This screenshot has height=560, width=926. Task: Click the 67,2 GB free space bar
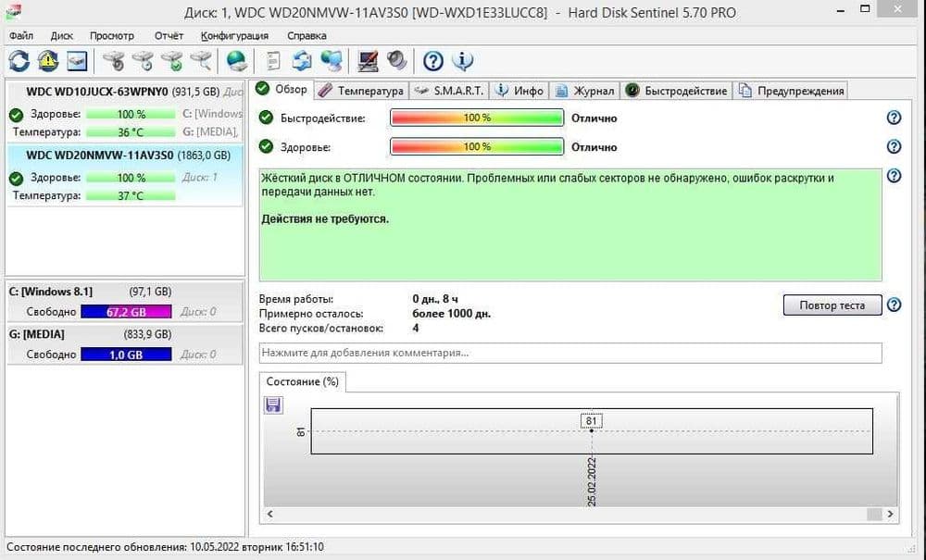tap(126, 312)
